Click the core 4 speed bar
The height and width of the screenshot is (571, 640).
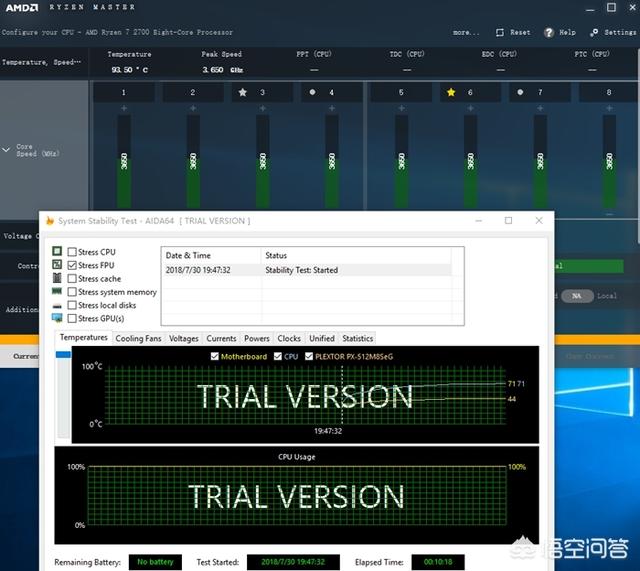[331, 162]
